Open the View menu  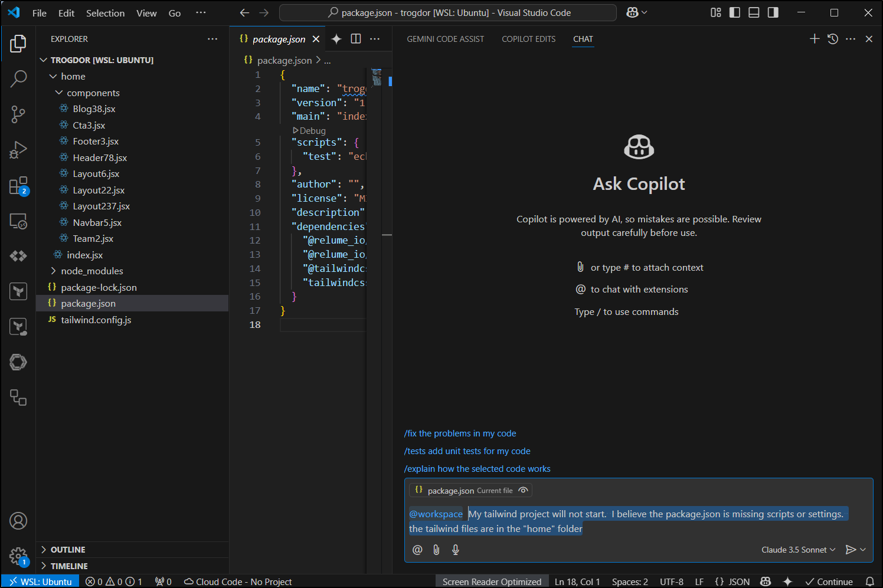[x=146, y=13]
